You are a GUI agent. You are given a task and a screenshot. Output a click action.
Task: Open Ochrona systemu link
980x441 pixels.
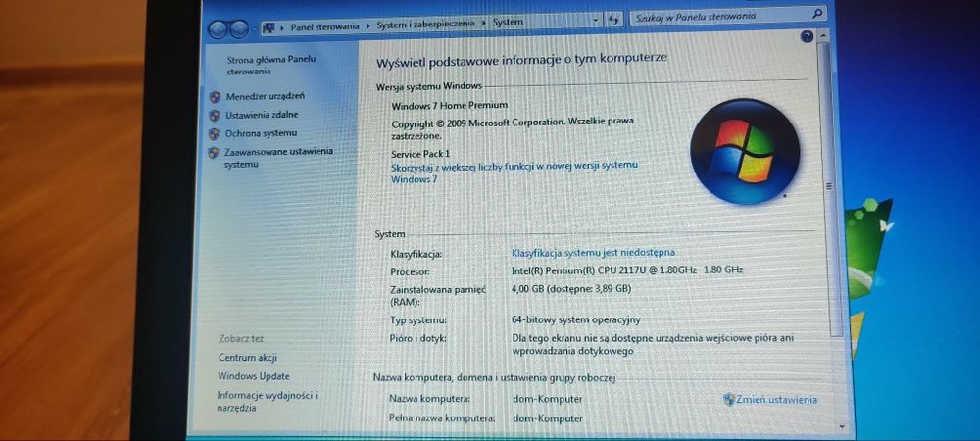(261, 133)
